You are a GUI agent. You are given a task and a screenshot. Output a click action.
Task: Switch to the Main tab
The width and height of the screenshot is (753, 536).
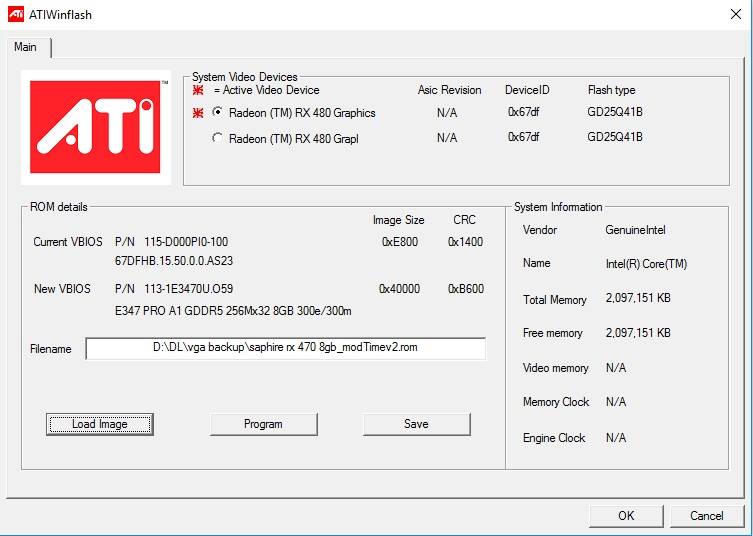pos(26,48)
